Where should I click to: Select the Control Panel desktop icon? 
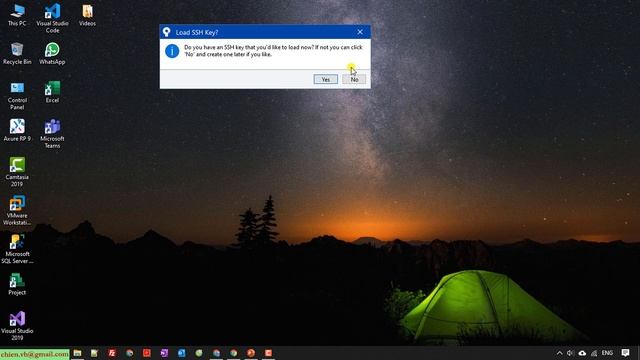click(x=17, y=96)
